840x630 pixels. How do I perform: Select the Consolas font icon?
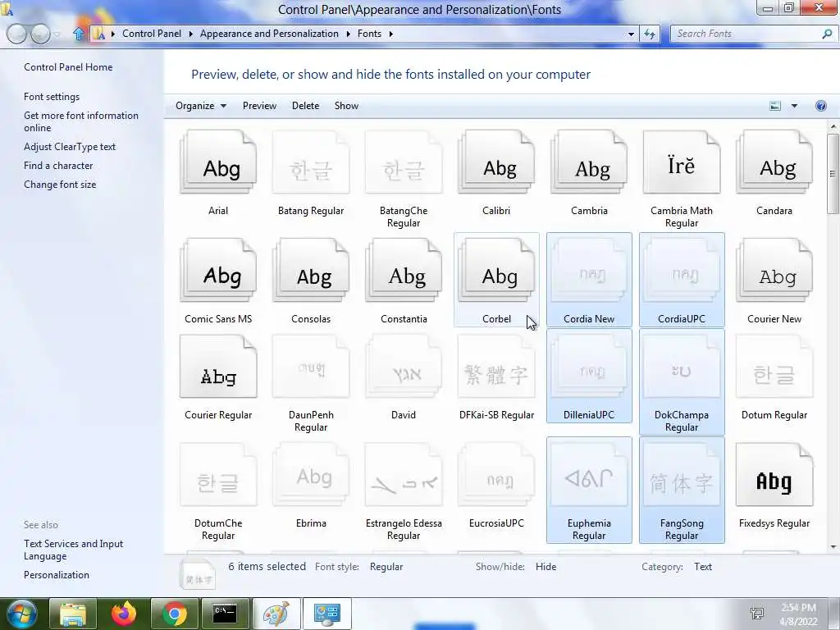[x=311, y=270]
